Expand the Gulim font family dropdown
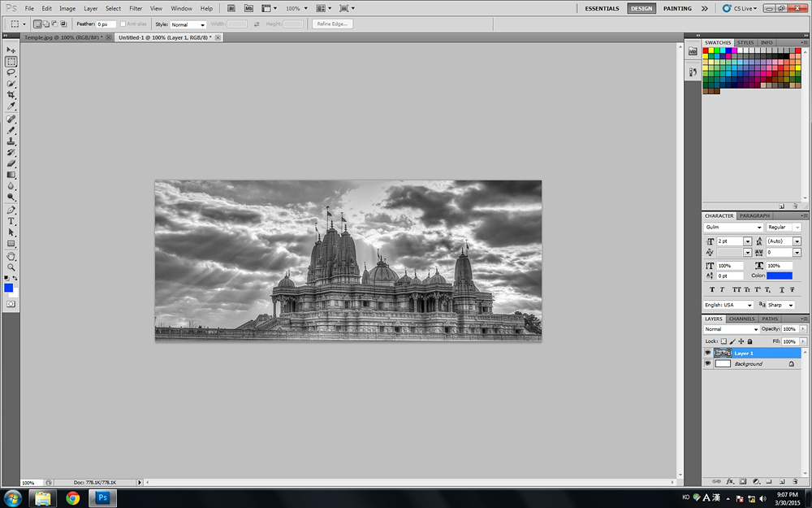The image size is (812, 508). click(758, 228)
